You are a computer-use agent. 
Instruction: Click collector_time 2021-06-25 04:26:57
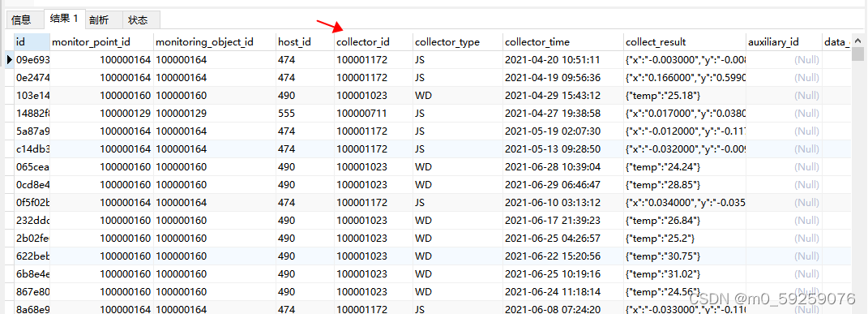click(x=563, y=239)
